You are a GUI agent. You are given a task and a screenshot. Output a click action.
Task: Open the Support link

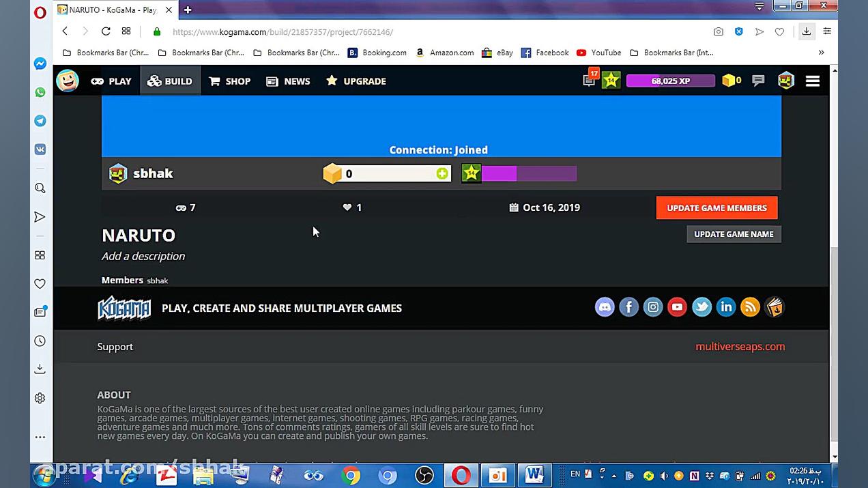pos(115,347)
